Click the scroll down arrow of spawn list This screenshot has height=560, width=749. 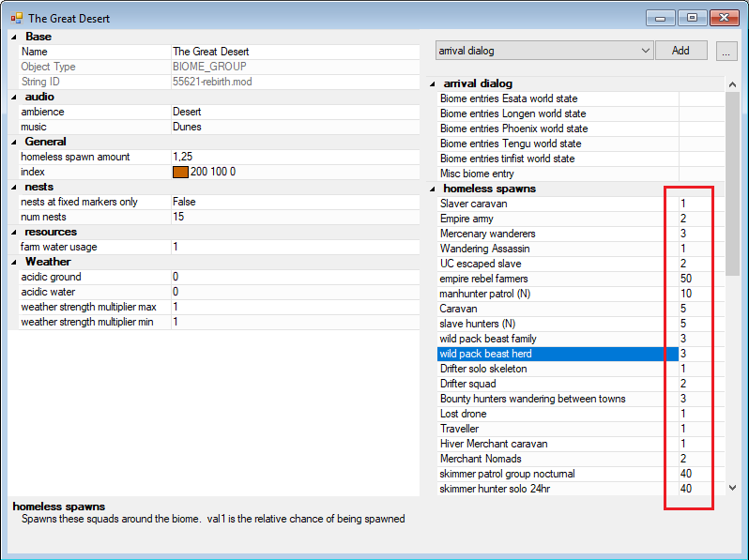coord(732,488)
